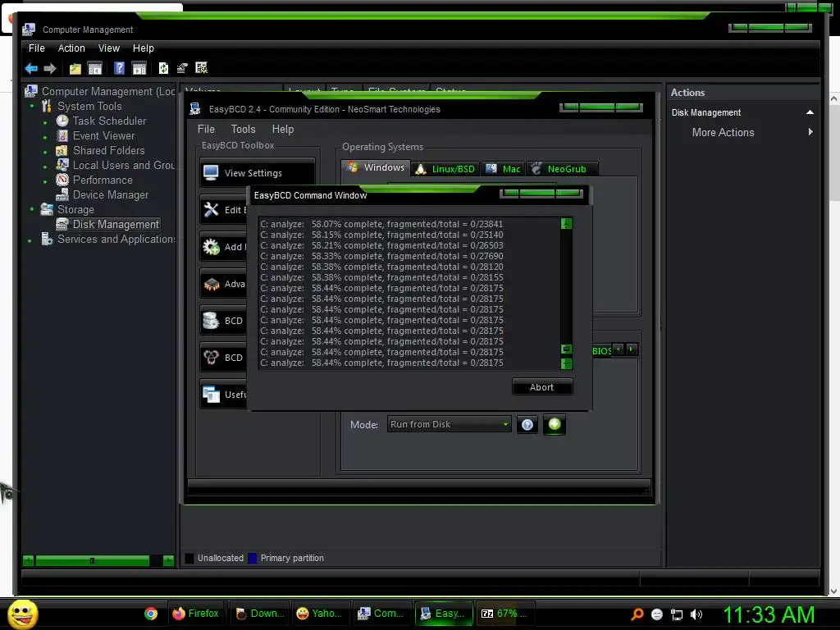Viewport: 840px width, 630px height.
Task: Open the File menu in Computer Management
Action: (x=36, y=48)
